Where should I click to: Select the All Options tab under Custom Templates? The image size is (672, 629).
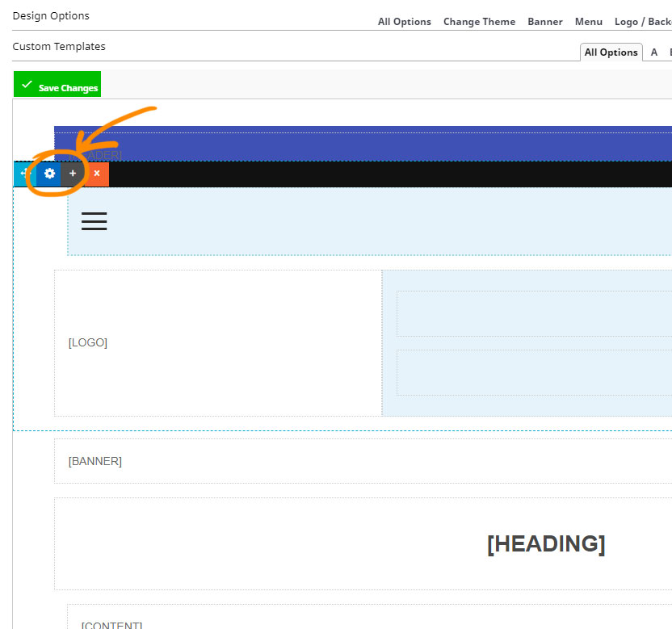pos(611,52)
